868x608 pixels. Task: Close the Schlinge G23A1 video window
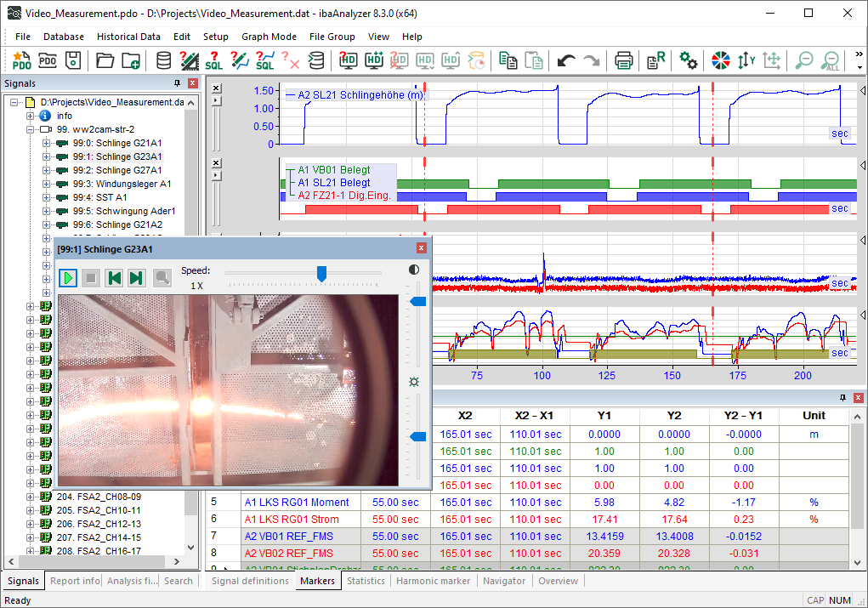coord(421,248)
